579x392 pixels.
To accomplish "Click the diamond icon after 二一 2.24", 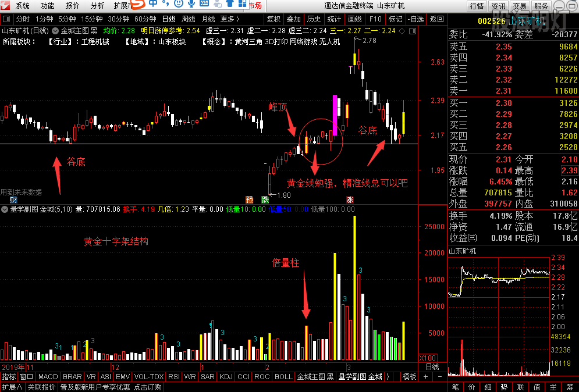I will (402, 31).
